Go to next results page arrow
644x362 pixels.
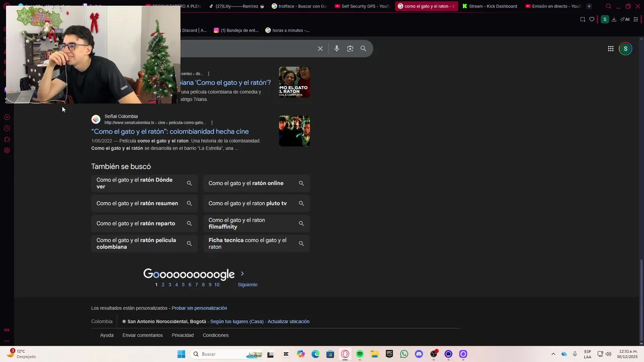click(x=242, y=274)
